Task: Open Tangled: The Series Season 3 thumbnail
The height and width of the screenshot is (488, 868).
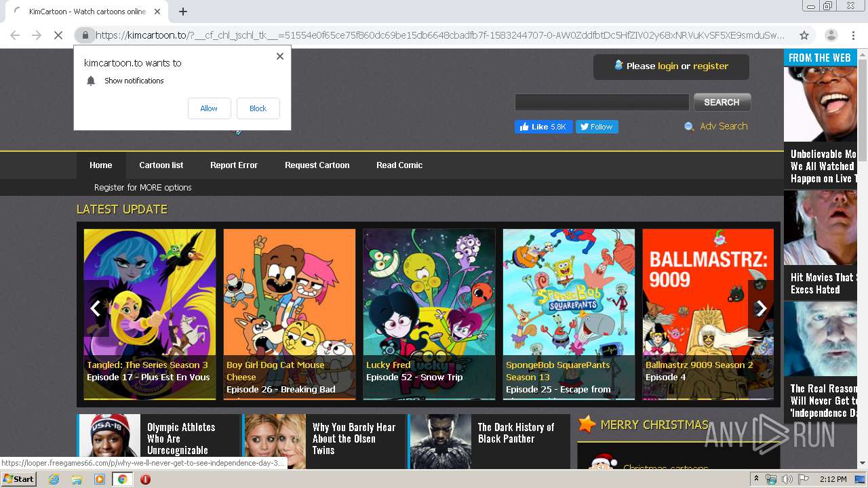Action: [150, 314]
